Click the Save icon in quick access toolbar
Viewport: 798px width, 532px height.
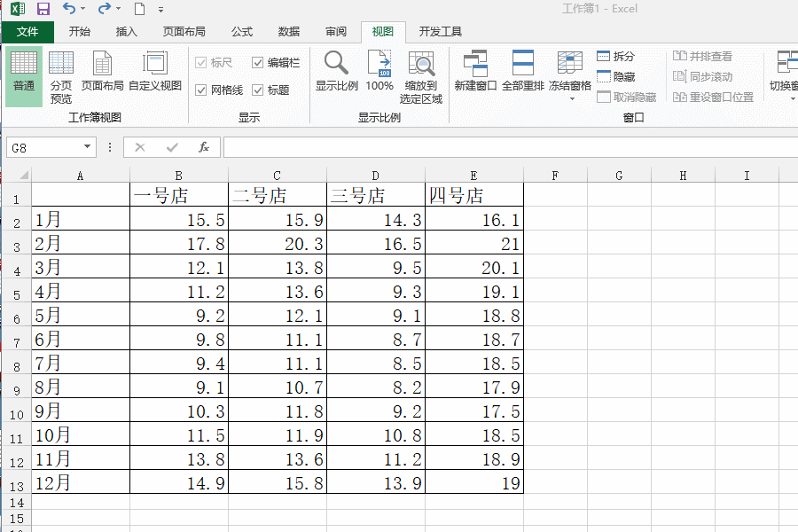point(43,9)
